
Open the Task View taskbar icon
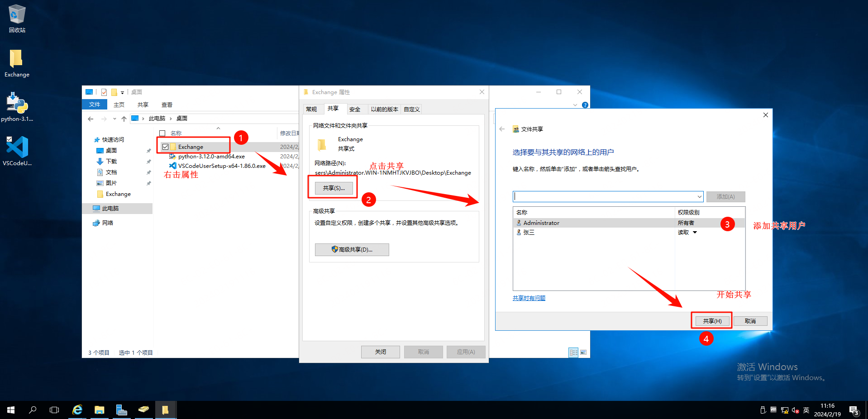click(54, 410)
